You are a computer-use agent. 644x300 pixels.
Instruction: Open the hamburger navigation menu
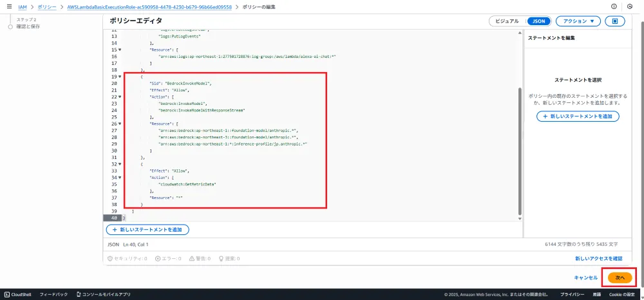pos(8,6)
